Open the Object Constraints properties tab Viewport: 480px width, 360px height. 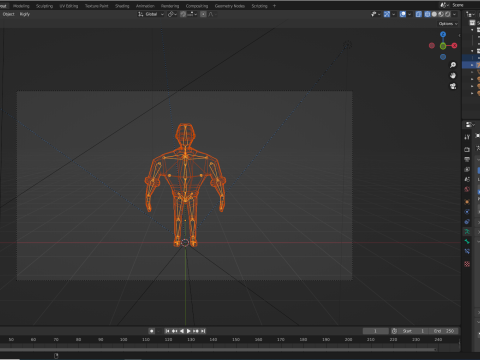[x=467, y=222]
